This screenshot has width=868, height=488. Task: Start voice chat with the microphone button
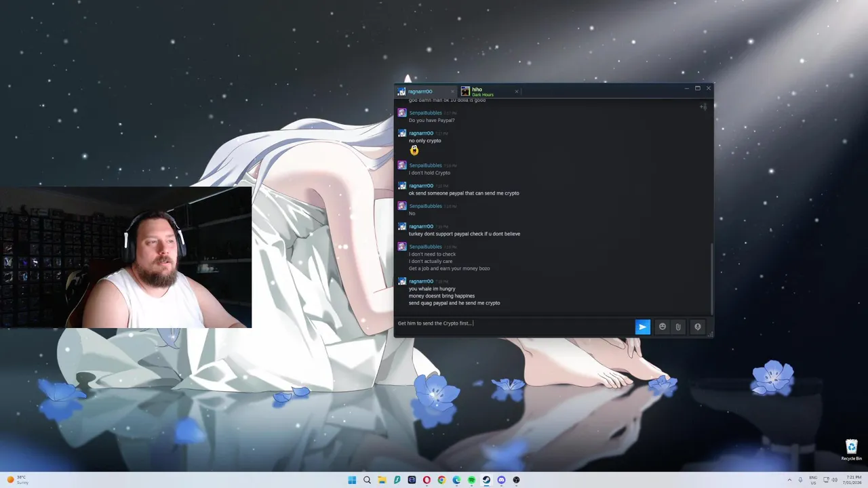[x=697, y=327]
